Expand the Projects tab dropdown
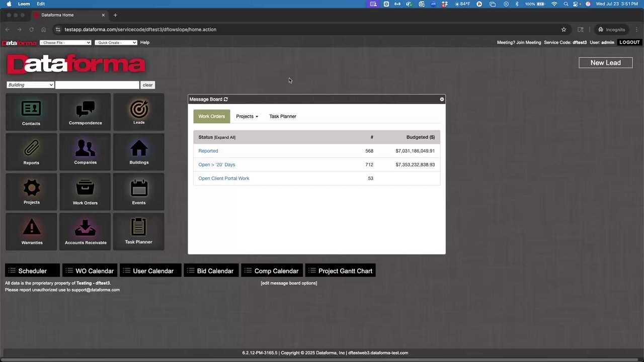Viewport: 644px width, 362px height. [247, 116]
